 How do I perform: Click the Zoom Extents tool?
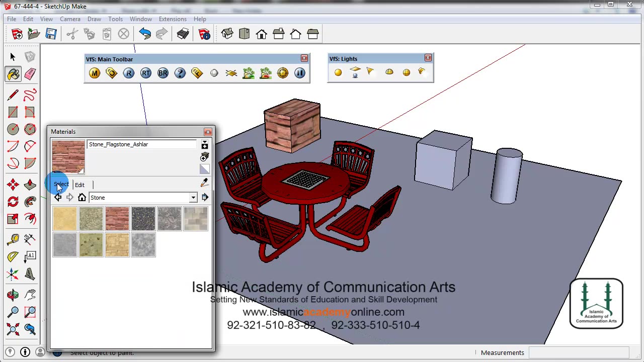point(13,329)
